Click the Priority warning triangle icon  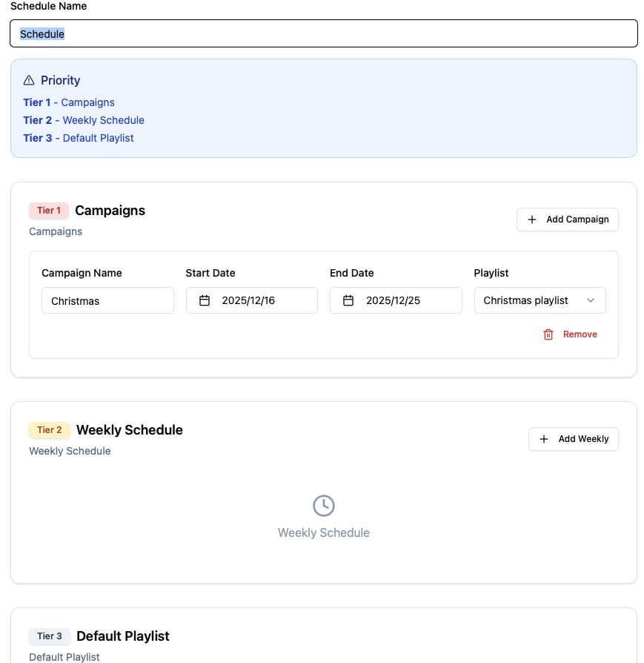pos(29,80)
